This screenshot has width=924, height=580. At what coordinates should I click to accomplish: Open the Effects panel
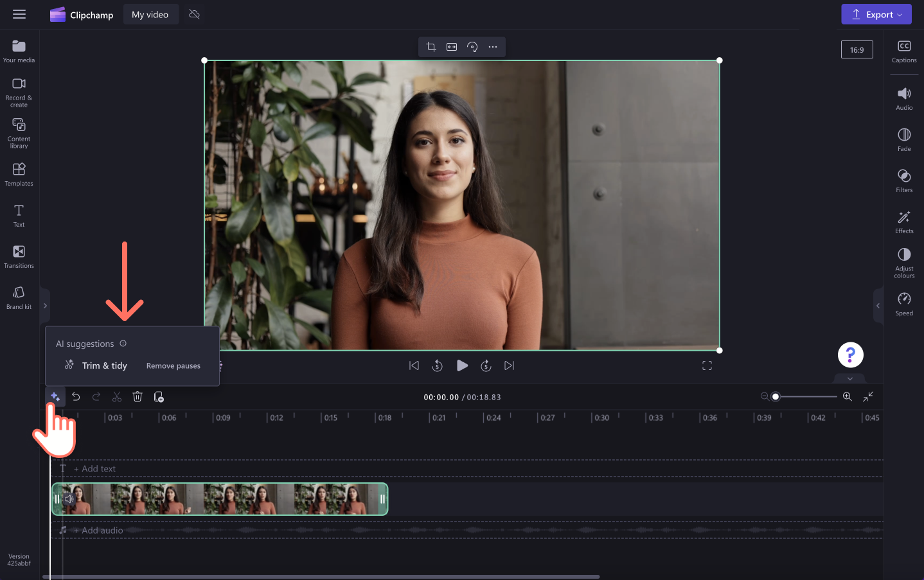point(904,222)
